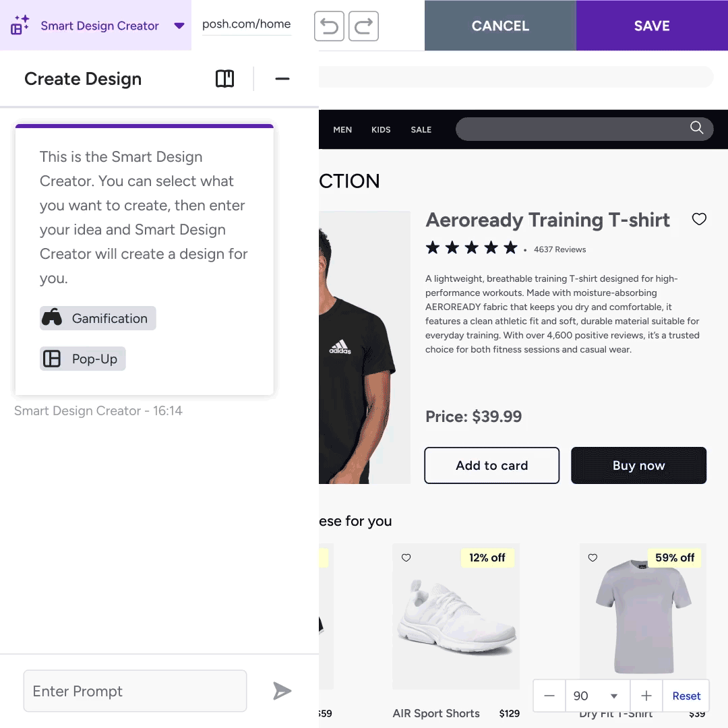728x728 pixels.
Task: Click the redo arrow icon
Action: point(363,26)
